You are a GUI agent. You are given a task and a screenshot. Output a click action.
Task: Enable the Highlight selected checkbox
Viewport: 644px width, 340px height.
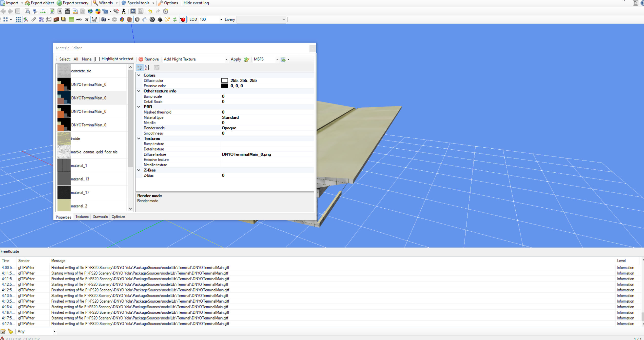click(97, 59)
